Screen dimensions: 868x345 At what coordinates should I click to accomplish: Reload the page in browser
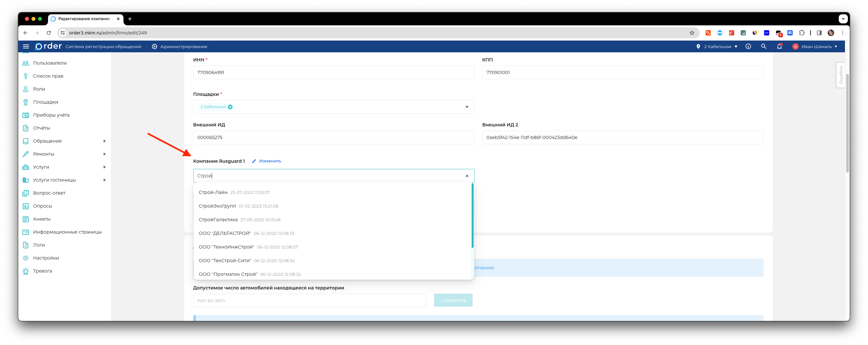click(49, 33)
